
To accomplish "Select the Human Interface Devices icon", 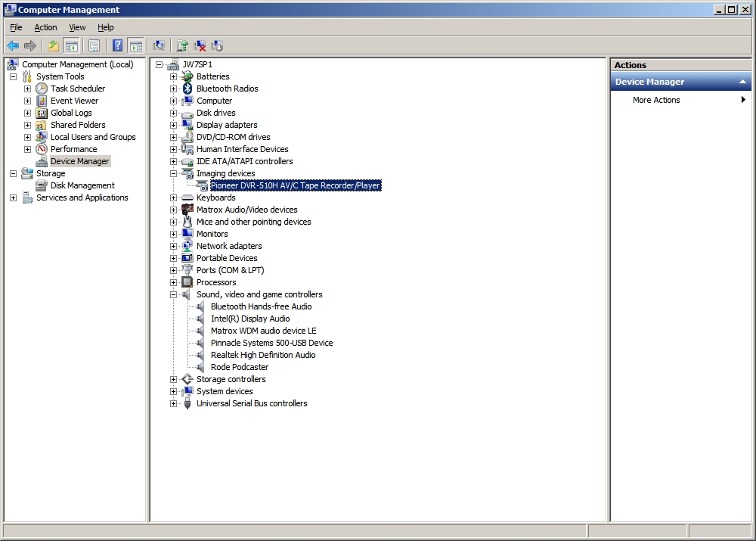I will coord(187,149).
